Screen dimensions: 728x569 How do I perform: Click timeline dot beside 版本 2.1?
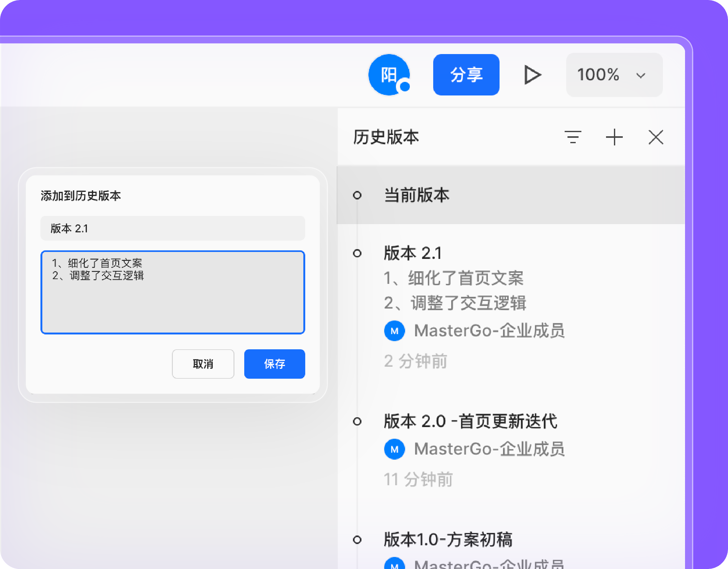coord(357,253)
